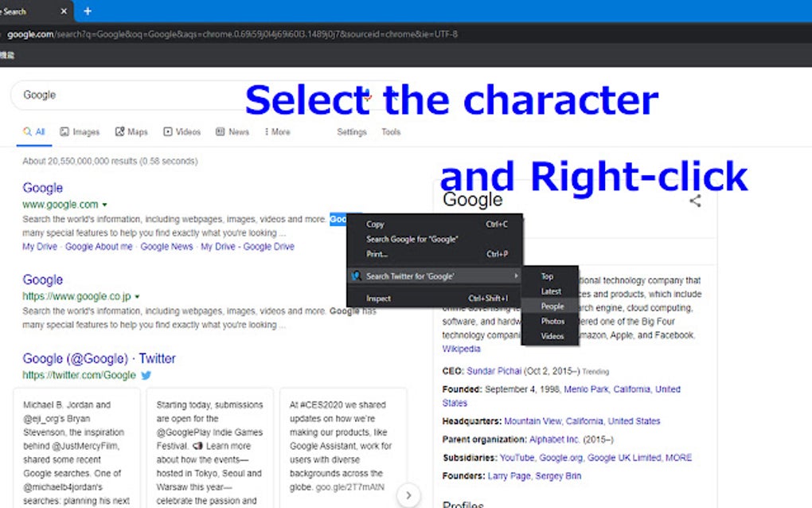Open a new browser tab with the plus icon

pos(88,11)
